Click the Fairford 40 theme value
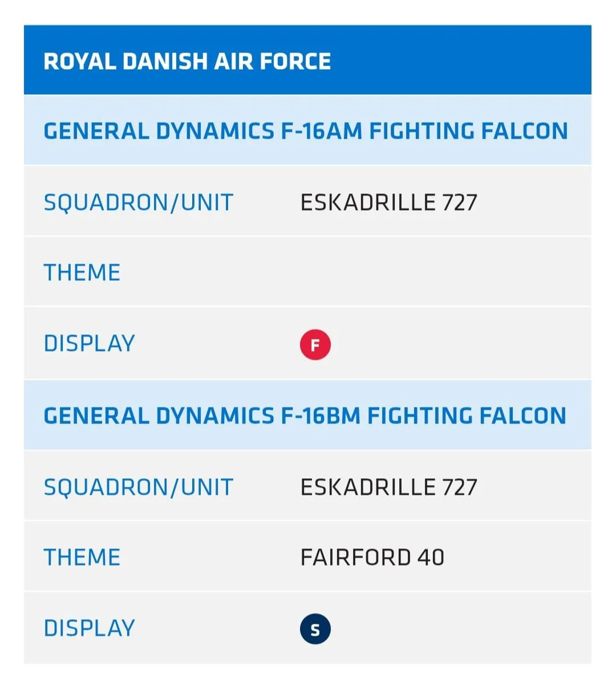The image size is (616, 682). (x=372, y=558)
